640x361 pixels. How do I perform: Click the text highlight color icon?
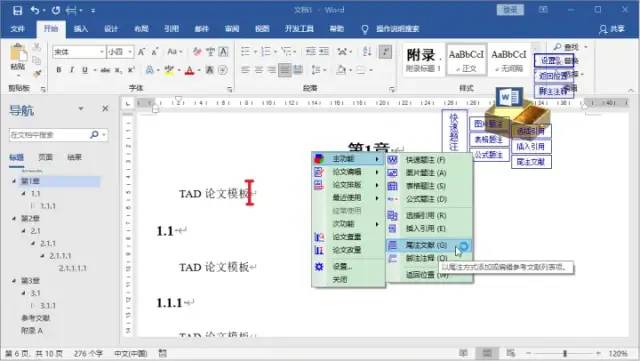pos(169,70)
